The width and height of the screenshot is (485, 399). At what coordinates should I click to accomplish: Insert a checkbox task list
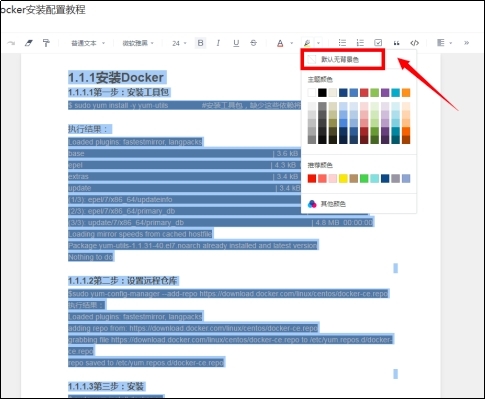[x=378, y=43]
